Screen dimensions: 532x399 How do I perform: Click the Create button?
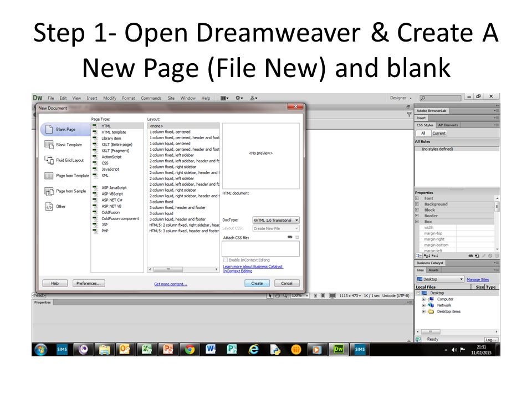click(x=257, y=283)
